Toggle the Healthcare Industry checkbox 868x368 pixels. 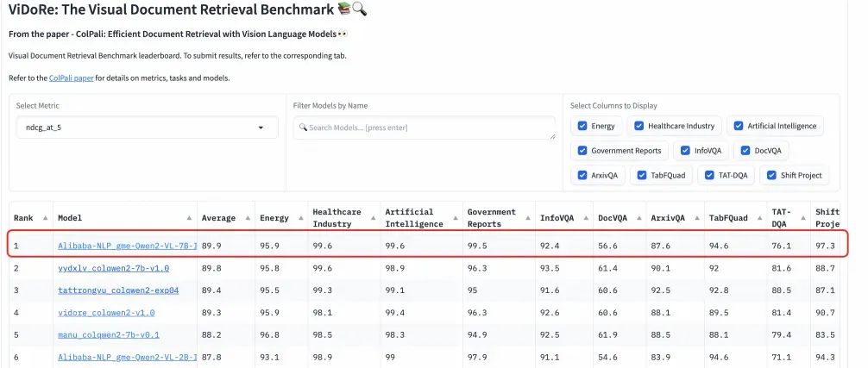click(639, 126)
